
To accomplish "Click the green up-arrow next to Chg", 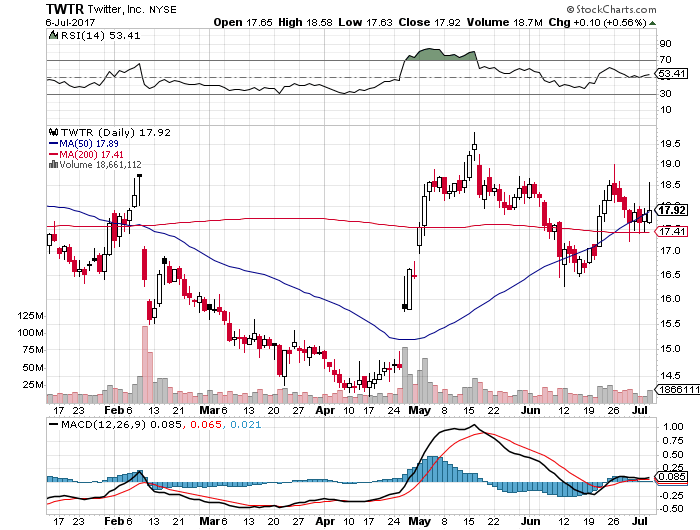I will click(x=653, y=23).
